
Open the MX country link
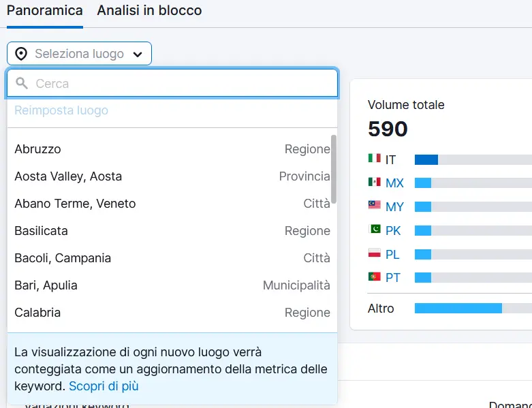394,183
